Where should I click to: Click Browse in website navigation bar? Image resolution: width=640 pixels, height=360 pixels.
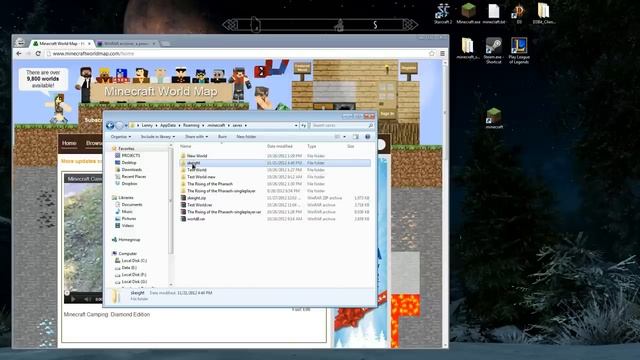tap(94, 143)
